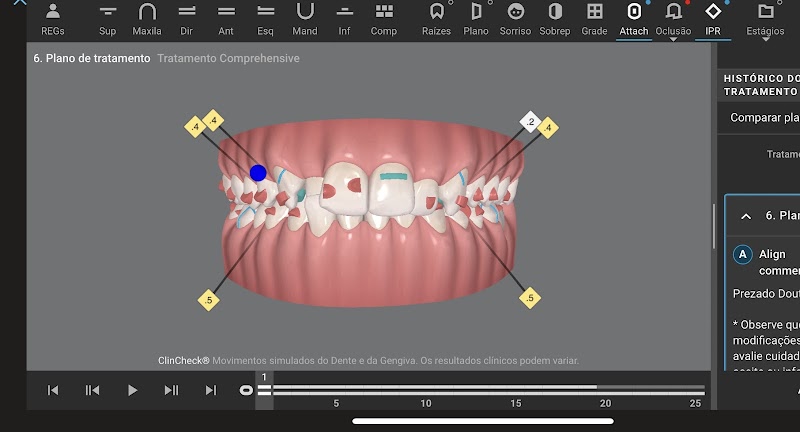The width and height of the screenshot is (800, 432).
Task: Click the stage timeline at 15
Action: point(516,390)
